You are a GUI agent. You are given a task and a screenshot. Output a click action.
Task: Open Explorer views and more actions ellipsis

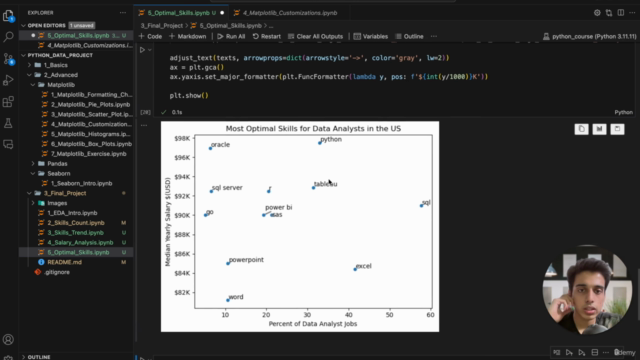pyautogui.click(x=123, y=13)
